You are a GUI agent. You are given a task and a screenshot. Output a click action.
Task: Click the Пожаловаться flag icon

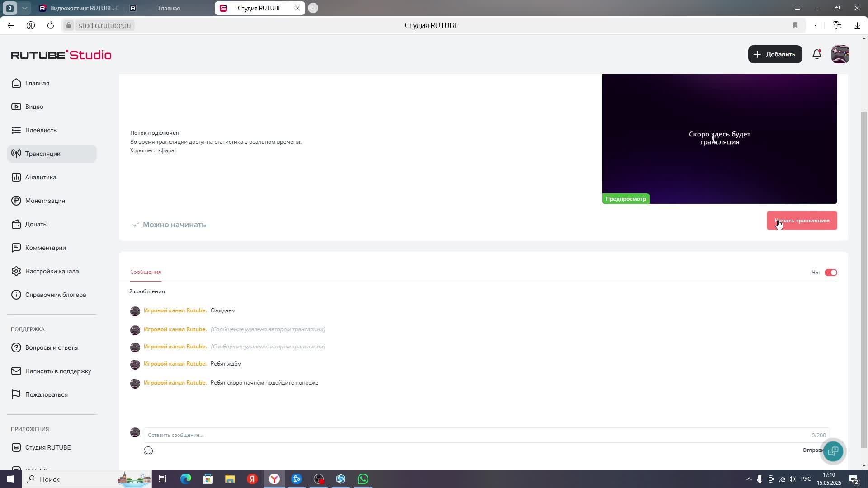16,394
